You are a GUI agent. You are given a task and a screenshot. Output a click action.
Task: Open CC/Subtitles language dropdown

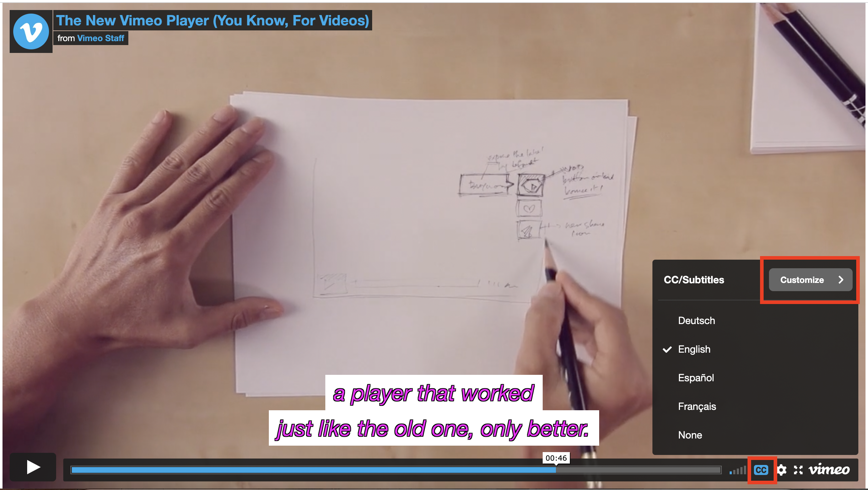point(761,470)
